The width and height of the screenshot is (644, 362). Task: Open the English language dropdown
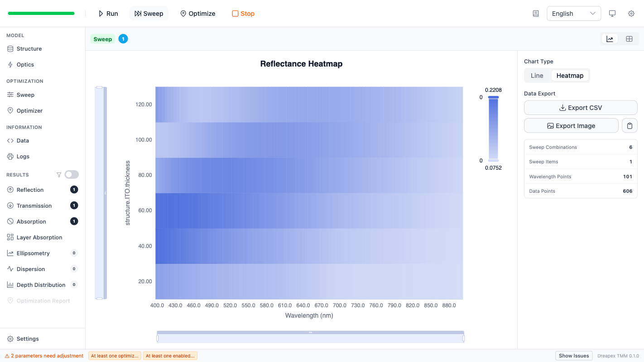tap(573, 14)
